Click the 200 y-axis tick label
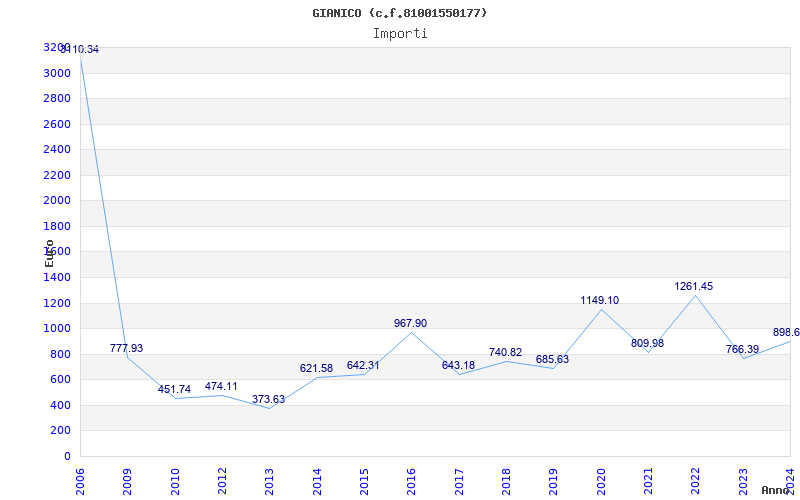 tap(61, 431)
